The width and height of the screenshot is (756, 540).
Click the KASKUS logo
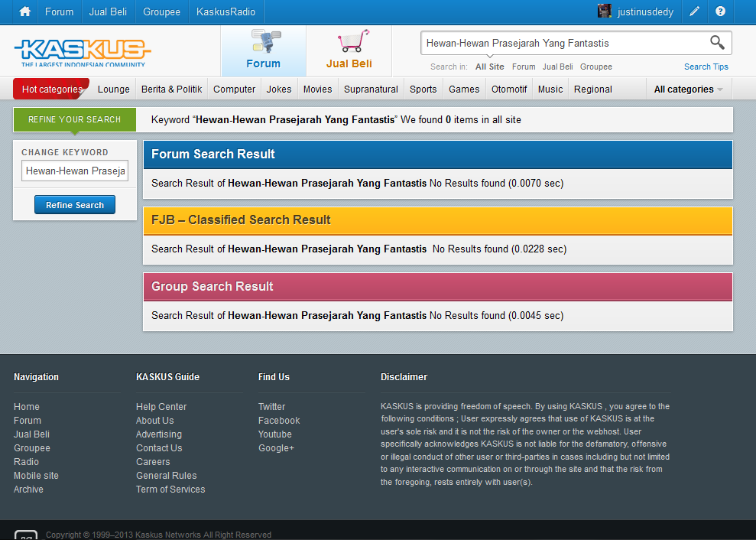click(x=83, y=52)
